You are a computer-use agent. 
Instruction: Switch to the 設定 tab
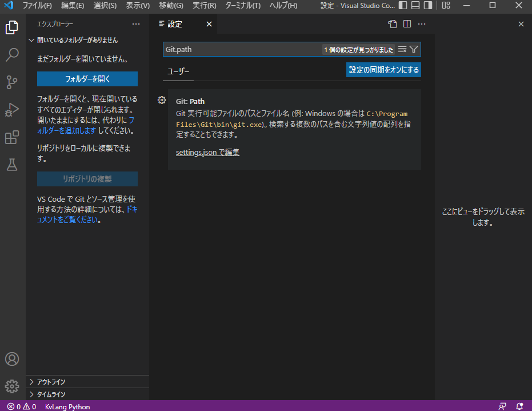174,24
